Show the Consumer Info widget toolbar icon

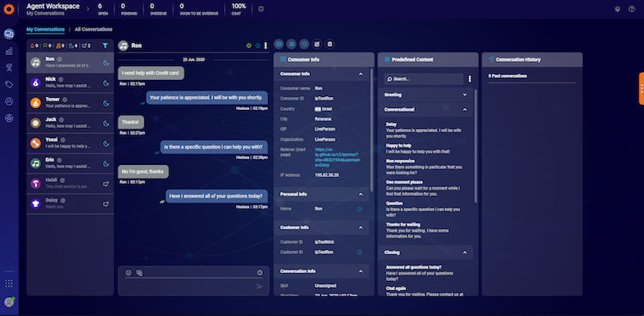(x=279, y=44)
